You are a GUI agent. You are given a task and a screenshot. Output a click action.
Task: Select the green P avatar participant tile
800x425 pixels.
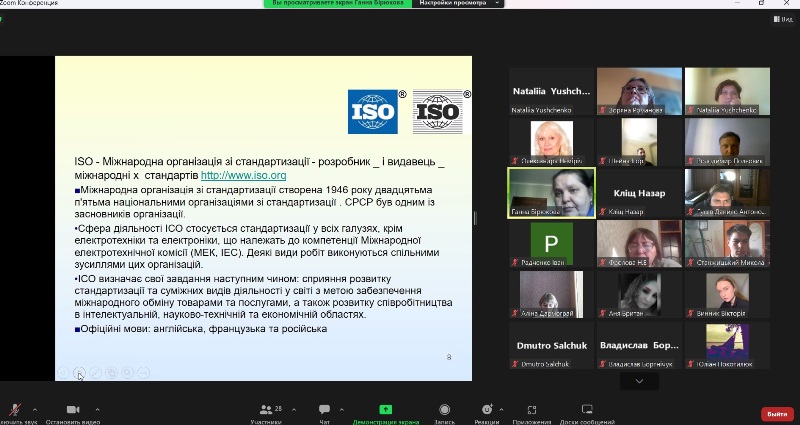551,245
